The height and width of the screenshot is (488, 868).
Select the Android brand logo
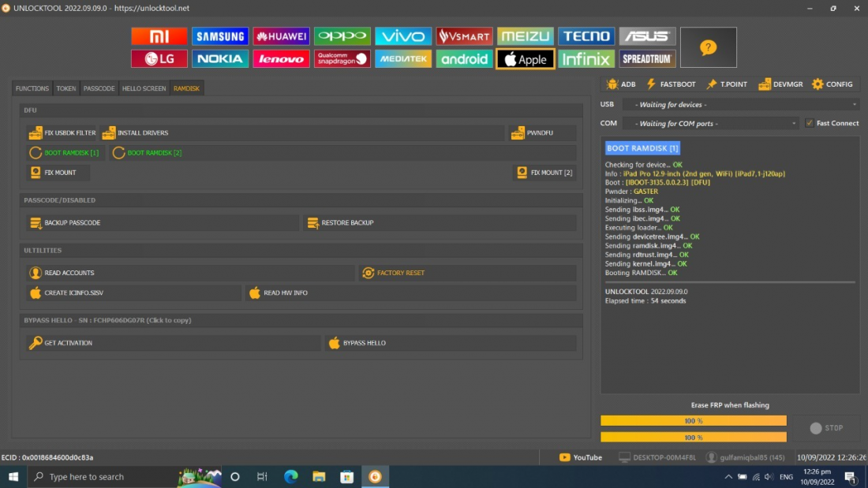[464, 58]
